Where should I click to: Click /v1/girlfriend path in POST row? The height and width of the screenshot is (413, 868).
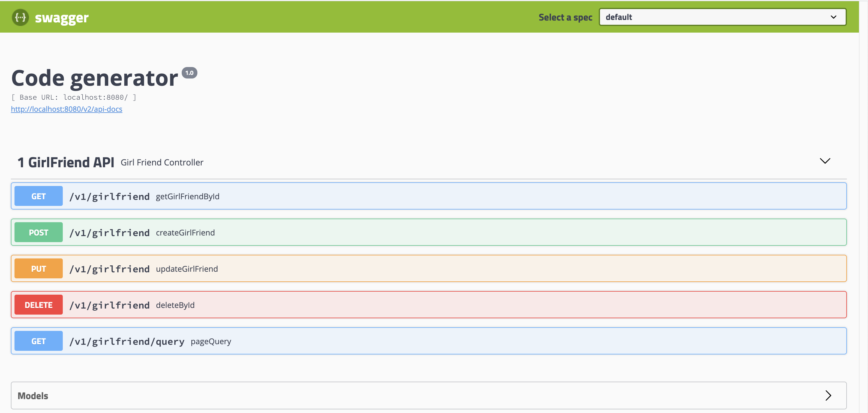coord(110,233)
